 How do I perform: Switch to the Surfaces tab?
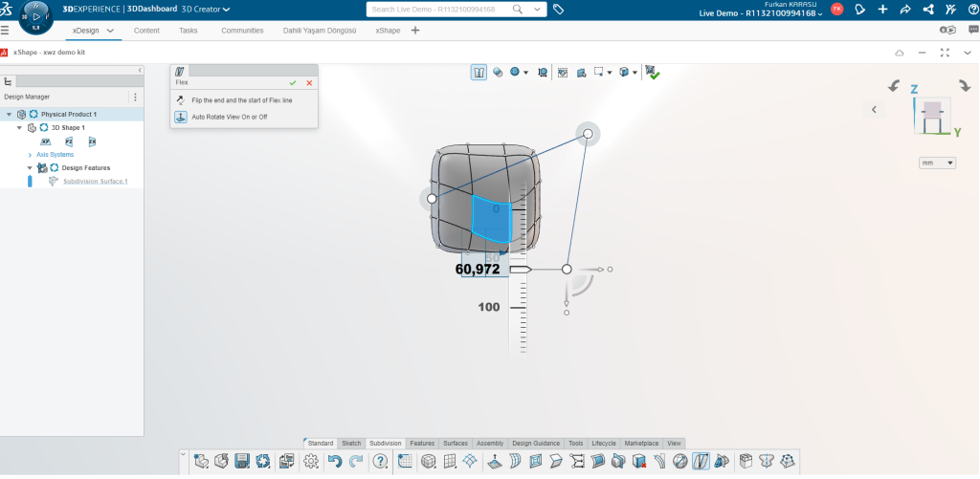[455, 444]
